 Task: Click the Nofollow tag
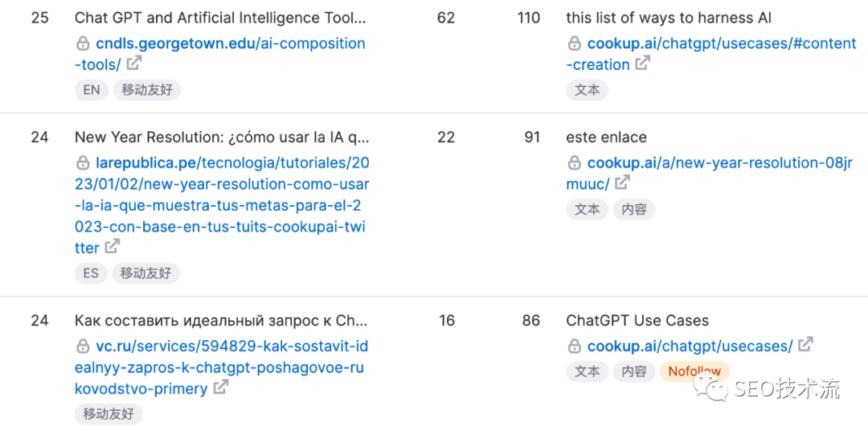(x=694, y=372)
